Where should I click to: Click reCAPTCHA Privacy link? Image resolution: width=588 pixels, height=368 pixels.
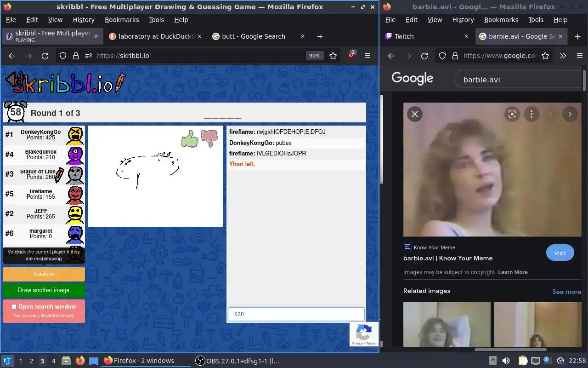[x=357, y=344]
